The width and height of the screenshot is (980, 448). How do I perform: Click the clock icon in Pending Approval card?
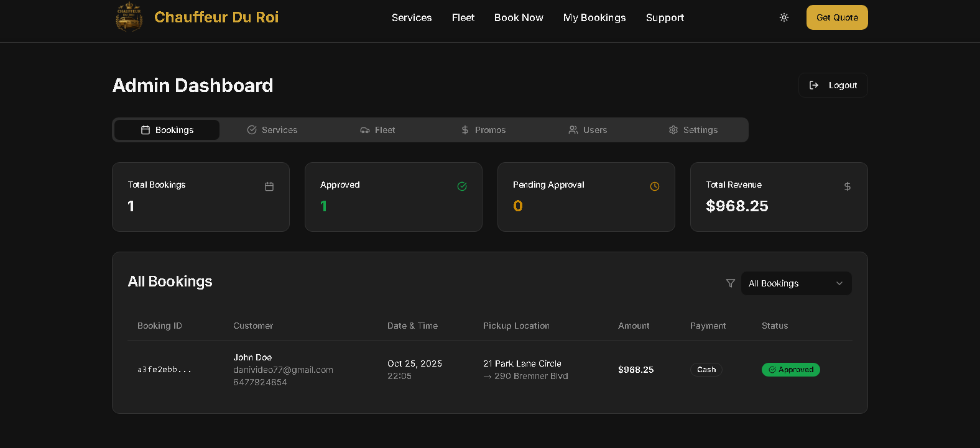click(x=655, y=186)
